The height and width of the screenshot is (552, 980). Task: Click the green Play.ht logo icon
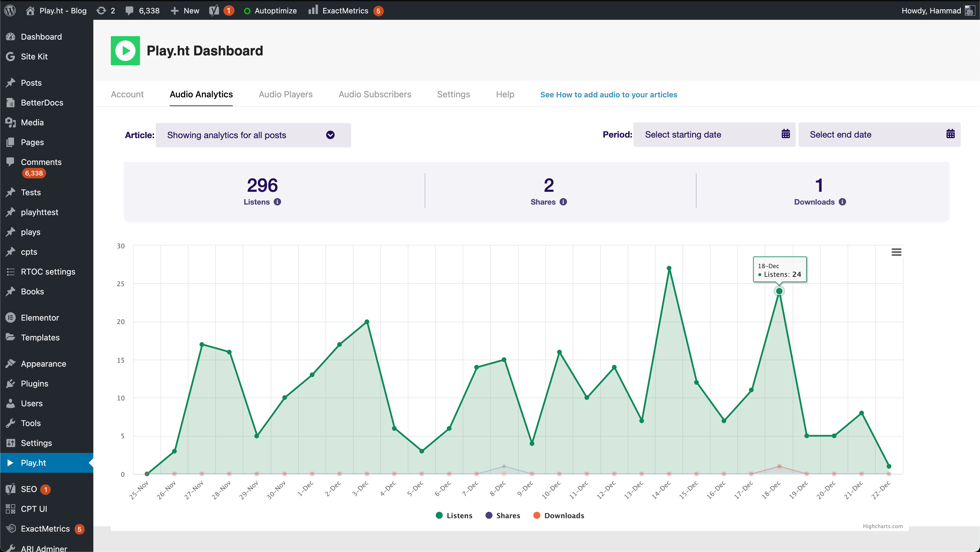tap(125, 50)
